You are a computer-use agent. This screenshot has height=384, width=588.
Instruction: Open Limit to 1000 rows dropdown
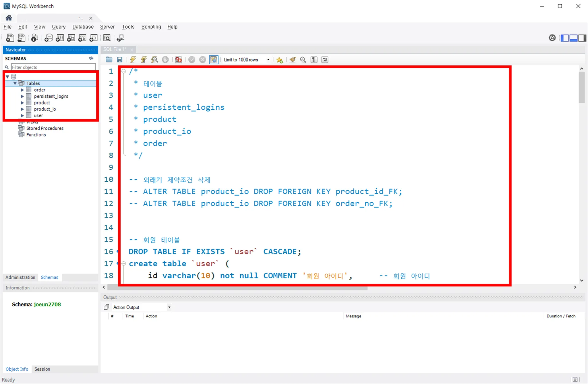point(268,60)
